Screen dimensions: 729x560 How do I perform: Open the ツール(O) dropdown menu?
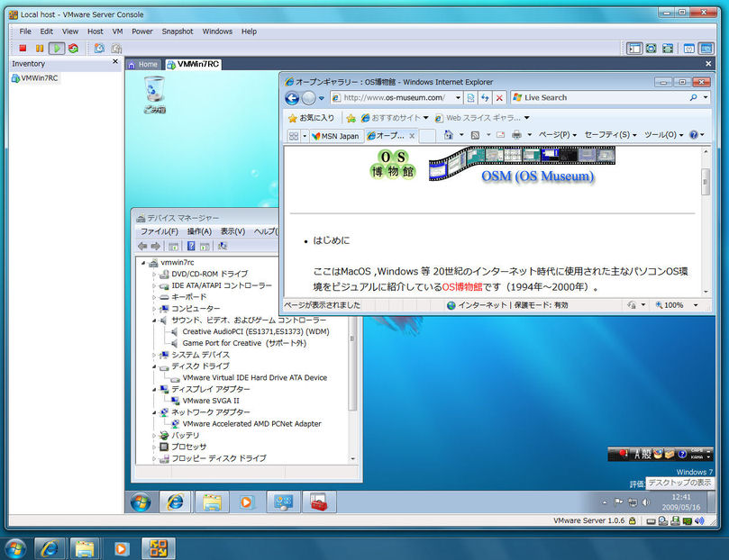point(663,135)
